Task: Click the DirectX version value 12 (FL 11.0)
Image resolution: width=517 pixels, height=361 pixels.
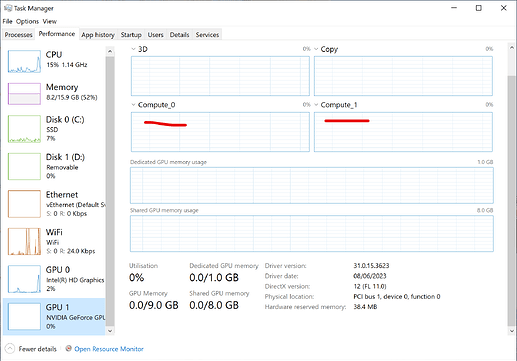Action: point(370,286)
